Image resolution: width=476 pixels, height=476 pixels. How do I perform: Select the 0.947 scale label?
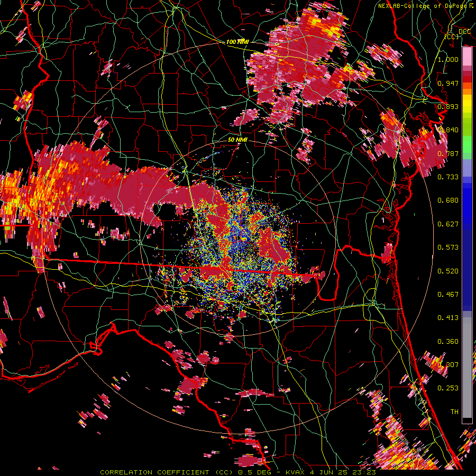coord(448,83)
